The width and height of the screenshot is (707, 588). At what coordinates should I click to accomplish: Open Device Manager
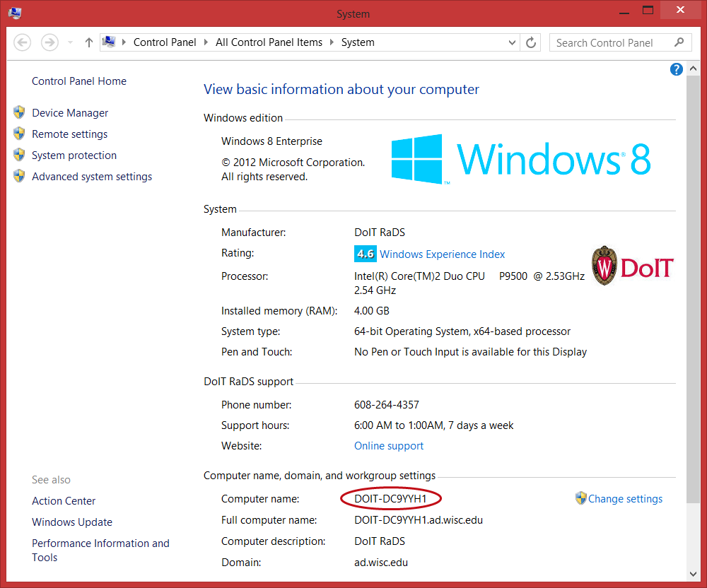[70, 112]
